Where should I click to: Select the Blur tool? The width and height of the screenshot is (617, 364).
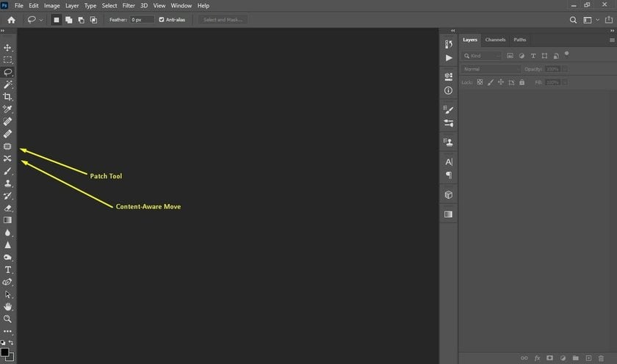click(x=7, y=233)
